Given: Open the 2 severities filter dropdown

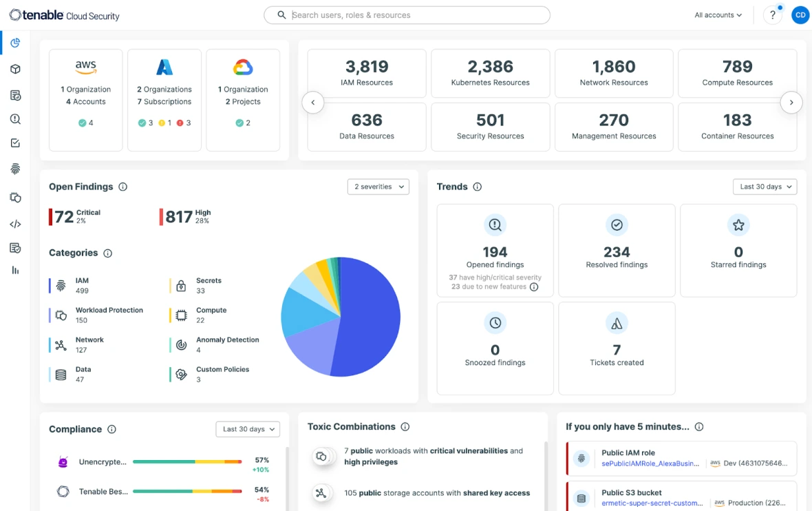Looking at the screenshot, I should tap(378, 187).
